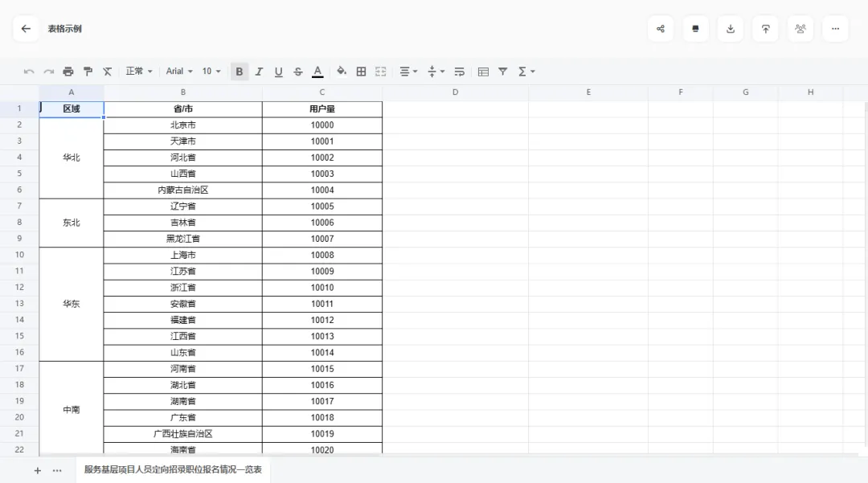Select column D header
This screenshot has height=483, width=868.
(x=455, y=92)
